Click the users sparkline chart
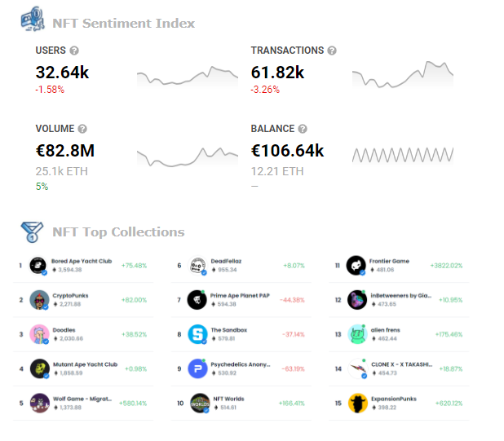This screenshot has width=504, height=441. tap(188, 77)
